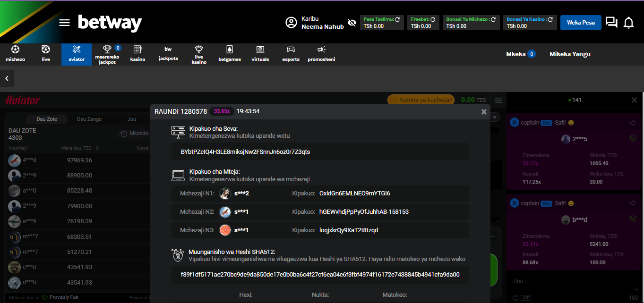Open the hamburger menu beside betway logo
The width and height of the screenshot is (644, 303).
pos(64,23)
